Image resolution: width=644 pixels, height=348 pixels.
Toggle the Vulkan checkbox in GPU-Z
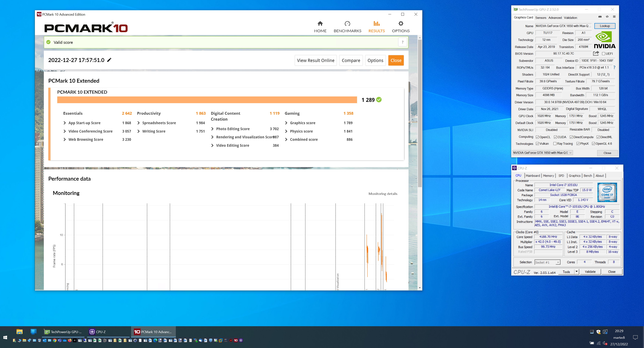point(537,144)
